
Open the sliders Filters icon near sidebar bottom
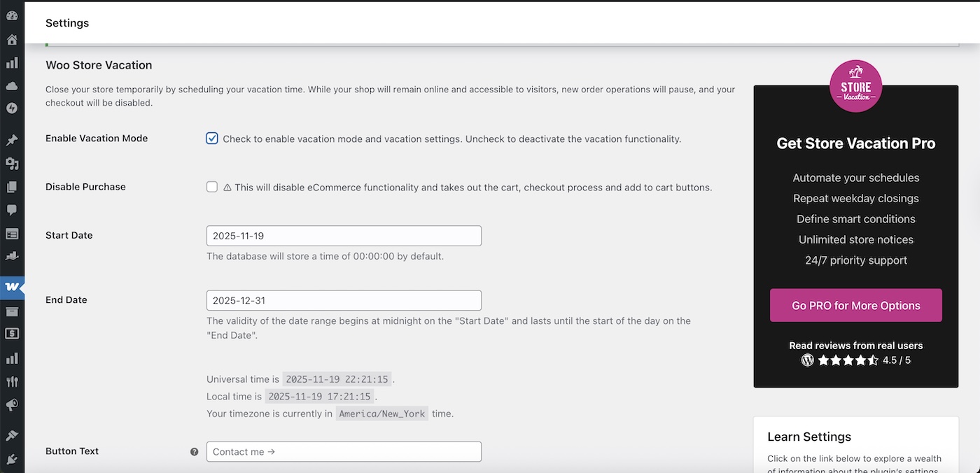[x=12, y=381]
